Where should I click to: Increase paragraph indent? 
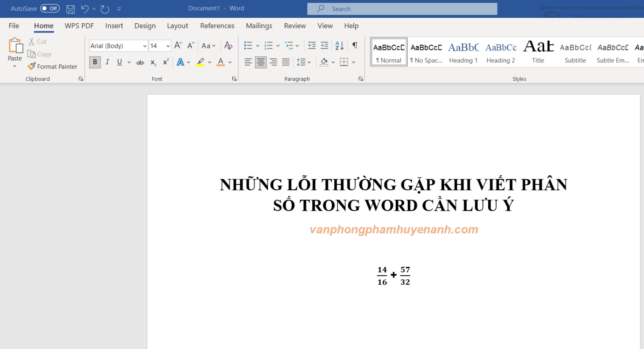coord(324,46)
